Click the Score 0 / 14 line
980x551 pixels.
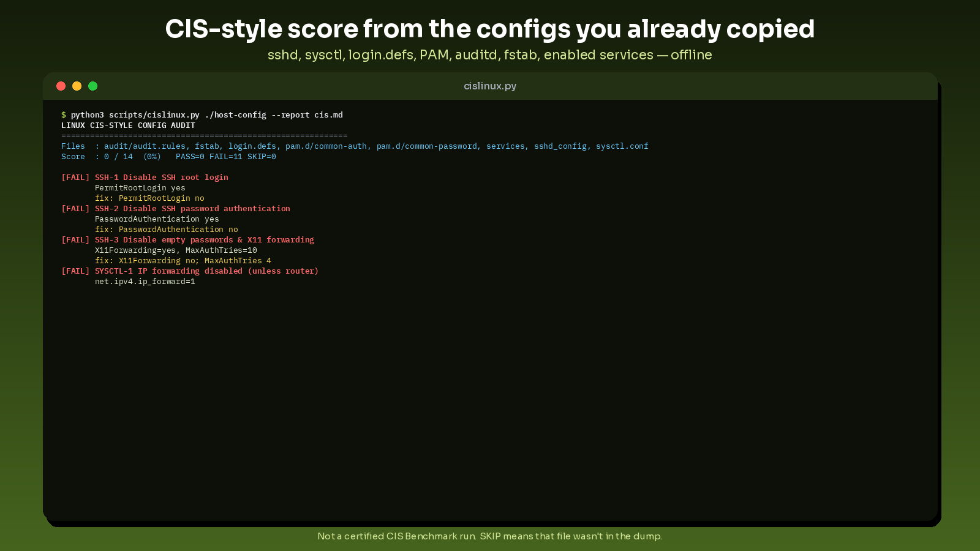(168, 157)
